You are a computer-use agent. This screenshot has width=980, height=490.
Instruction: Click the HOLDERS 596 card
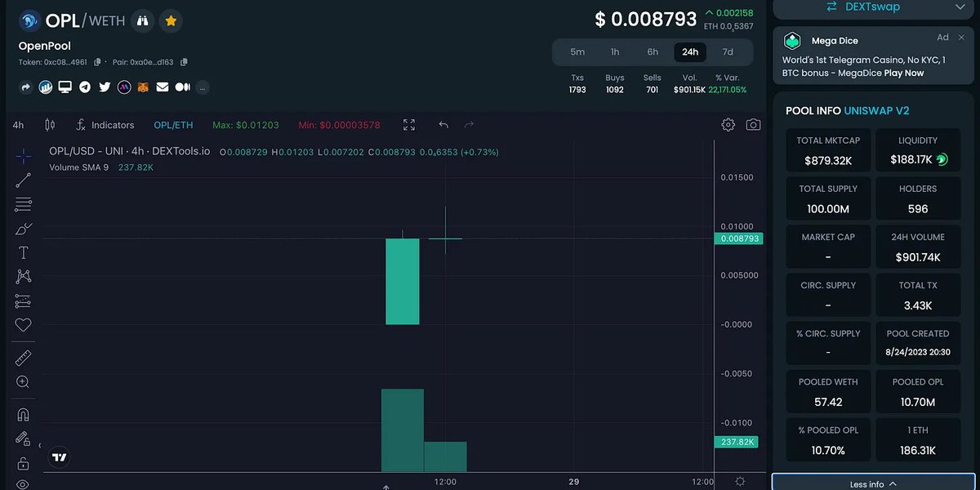pos(918,199)
